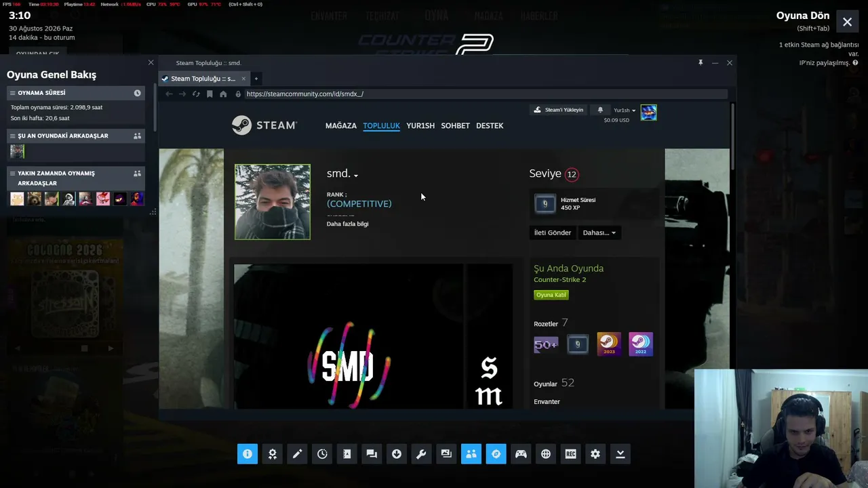
Task: Open the downloads arrow icon in overlay toolbar
Action: point(397,454)
